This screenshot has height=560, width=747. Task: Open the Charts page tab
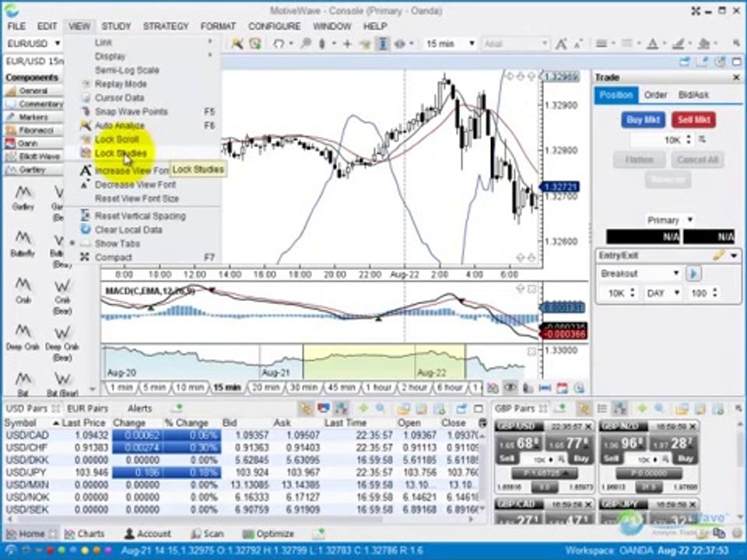click(85, 534)
